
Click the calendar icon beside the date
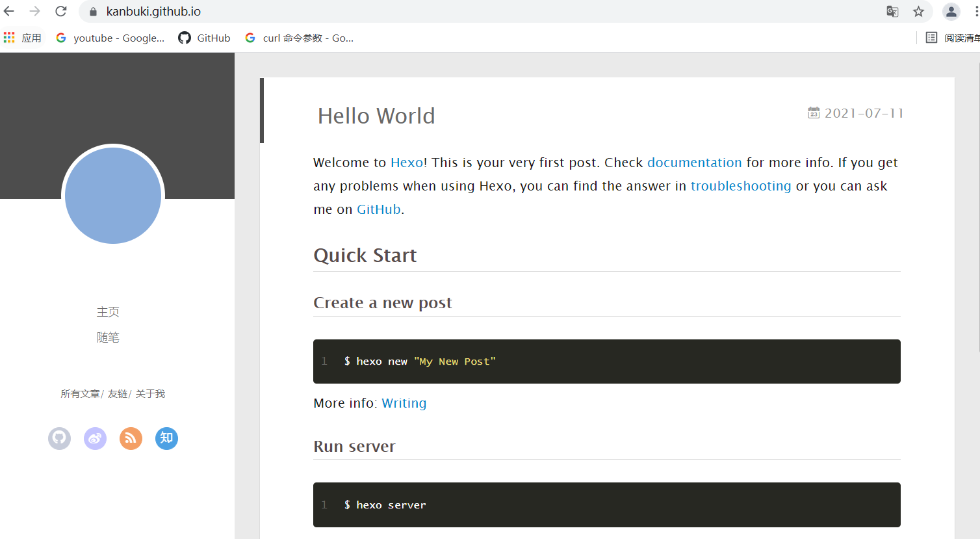(x=814, y=113)
